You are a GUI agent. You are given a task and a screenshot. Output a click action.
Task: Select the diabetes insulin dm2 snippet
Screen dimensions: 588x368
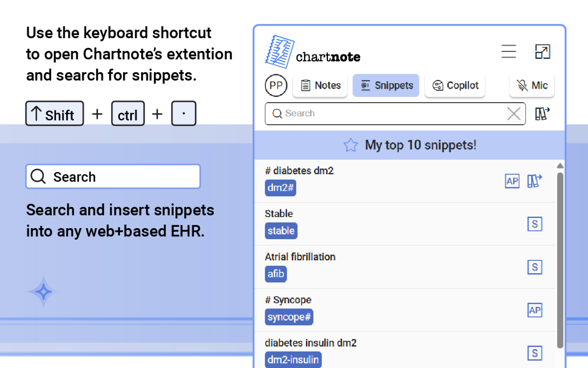(x=311, y=343)
